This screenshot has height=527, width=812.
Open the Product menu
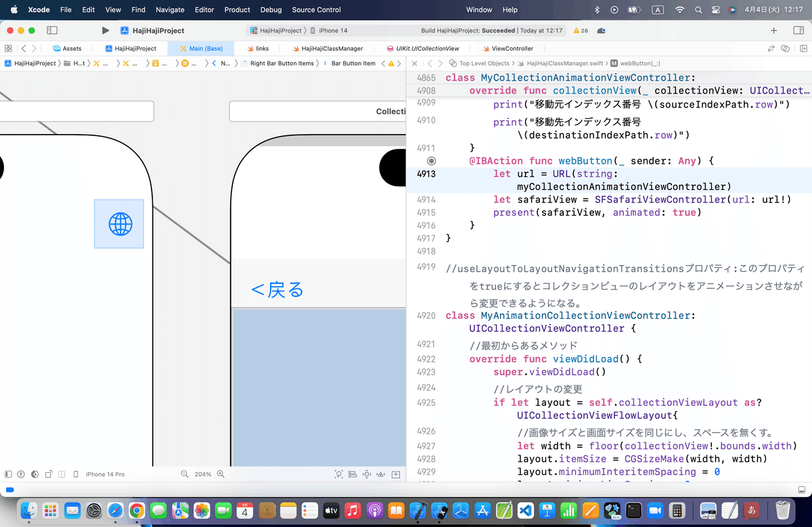[x=237, y=9]
